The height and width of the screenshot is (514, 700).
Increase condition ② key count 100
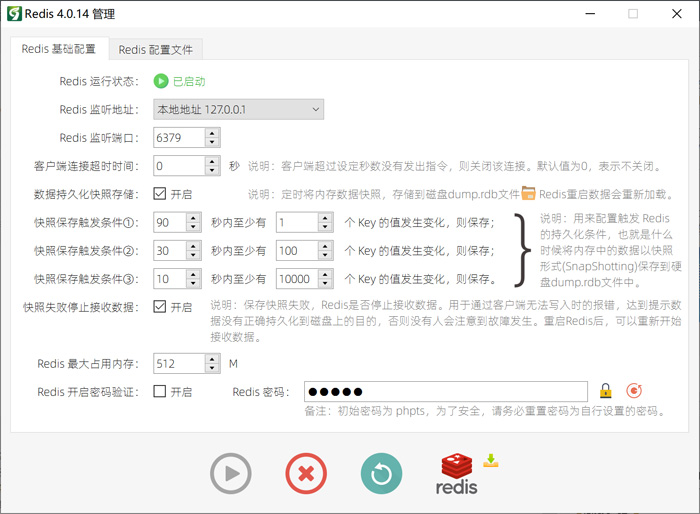point(325,246)
